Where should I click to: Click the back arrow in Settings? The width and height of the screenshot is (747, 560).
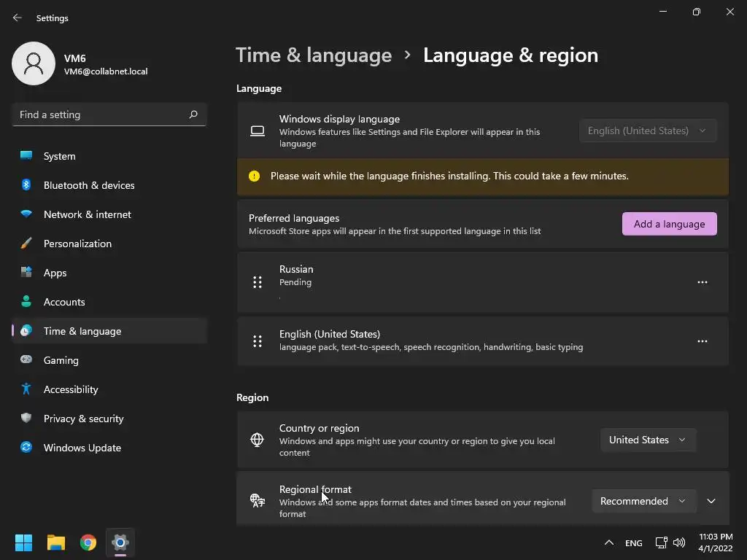pos(18,17)
